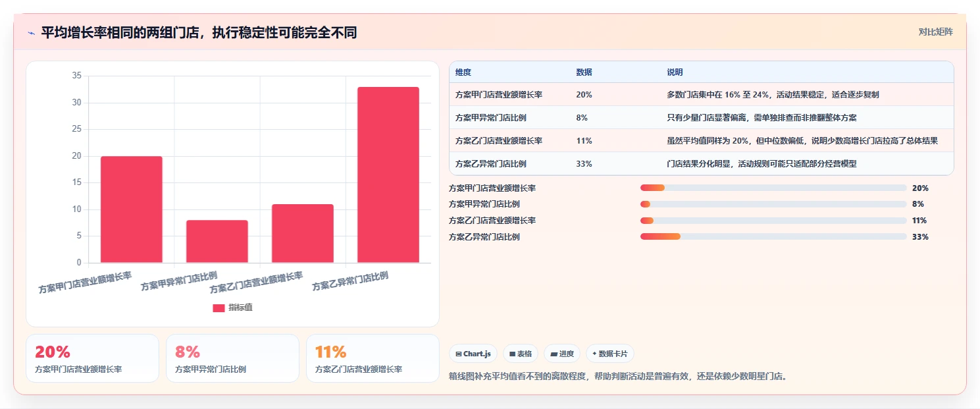Click the 方案甲异常门店比例 bar in chart
This screenshot has height=409, width=980.
[217, 242]
